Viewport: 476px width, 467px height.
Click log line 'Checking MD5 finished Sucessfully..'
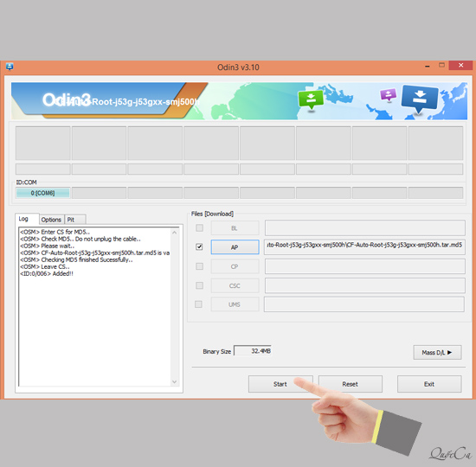87,259
